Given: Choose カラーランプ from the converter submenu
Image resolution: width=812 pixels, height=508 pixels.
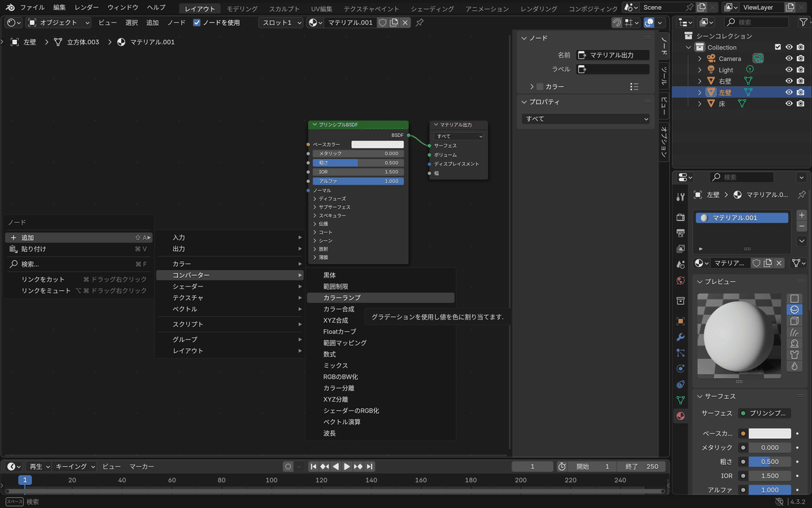Looking at the screenshot, I should tap(381, 298).
